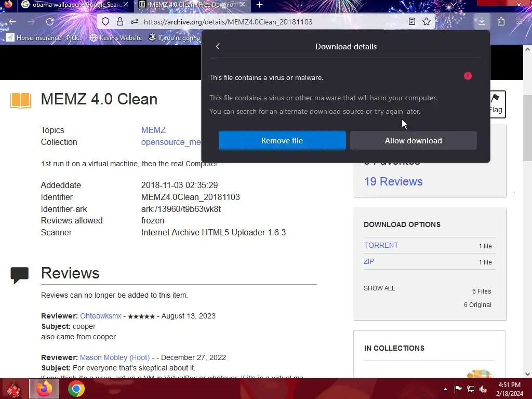Click the text ark:/13960/t9b63wk8t
Image resolution: width=532 pixels, height=399 pixels.
181,209
